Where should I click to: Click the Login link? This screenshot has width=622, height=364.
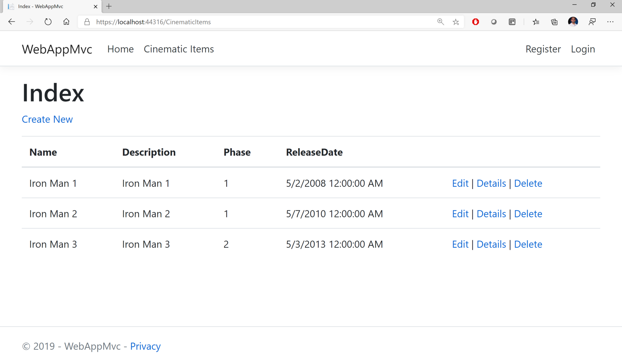583,49
